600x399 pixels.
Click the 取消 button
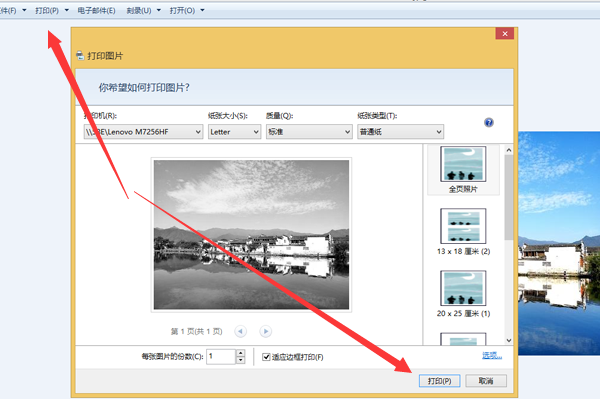[486, 381]
